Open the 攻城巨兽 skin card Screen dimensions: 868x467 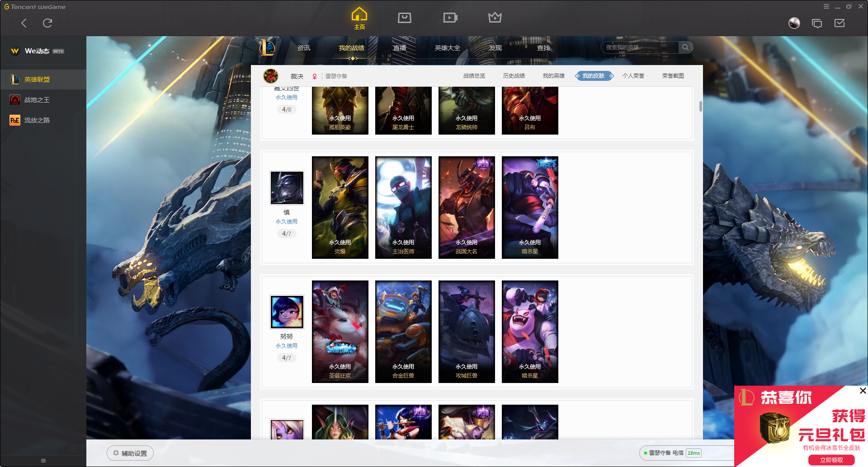click(x=467, y=332)
